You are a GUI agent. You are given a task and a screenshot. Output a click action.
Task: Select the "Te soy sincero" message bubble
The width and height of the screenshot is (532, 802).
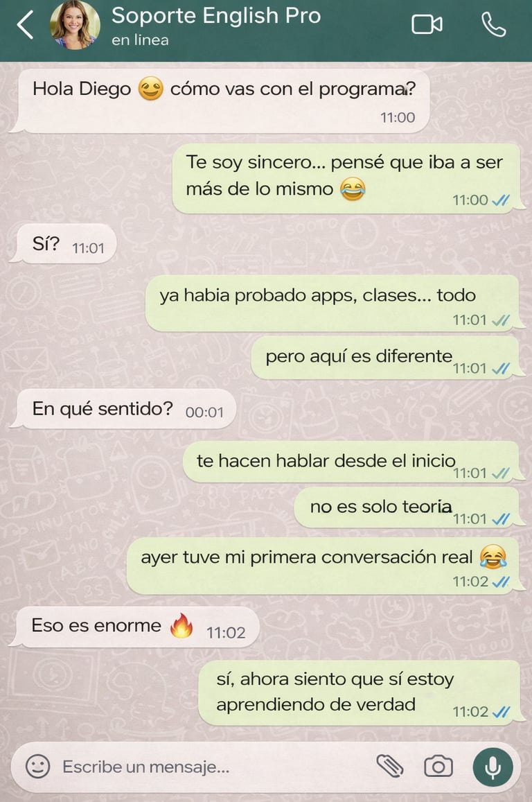pos(347,179)
